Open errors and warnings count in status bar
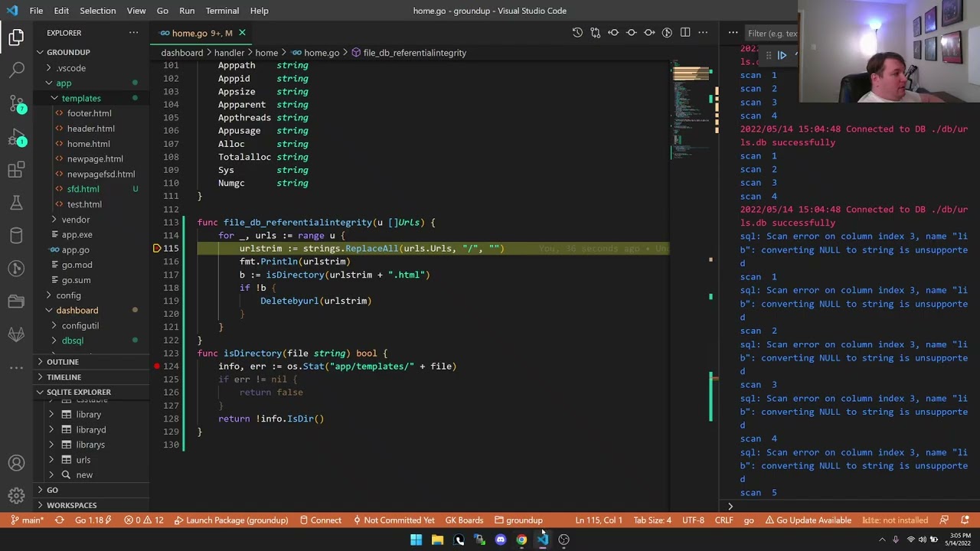The image size is (980, 551). click(144, 520)
